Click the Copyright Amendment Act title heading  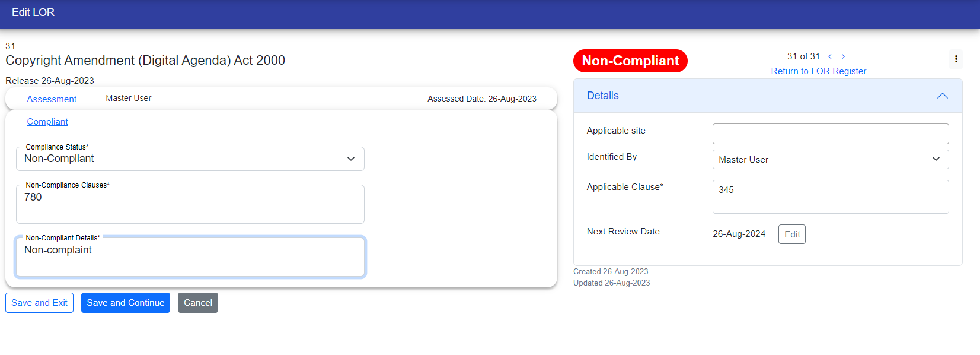(145, 61)
